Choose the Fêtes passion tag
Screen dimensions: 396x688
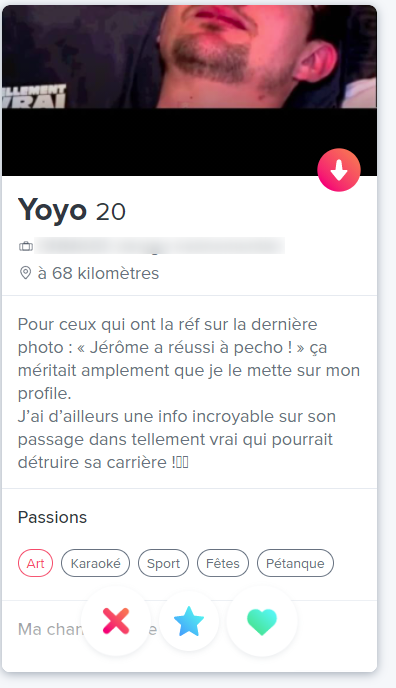point(223,563)
